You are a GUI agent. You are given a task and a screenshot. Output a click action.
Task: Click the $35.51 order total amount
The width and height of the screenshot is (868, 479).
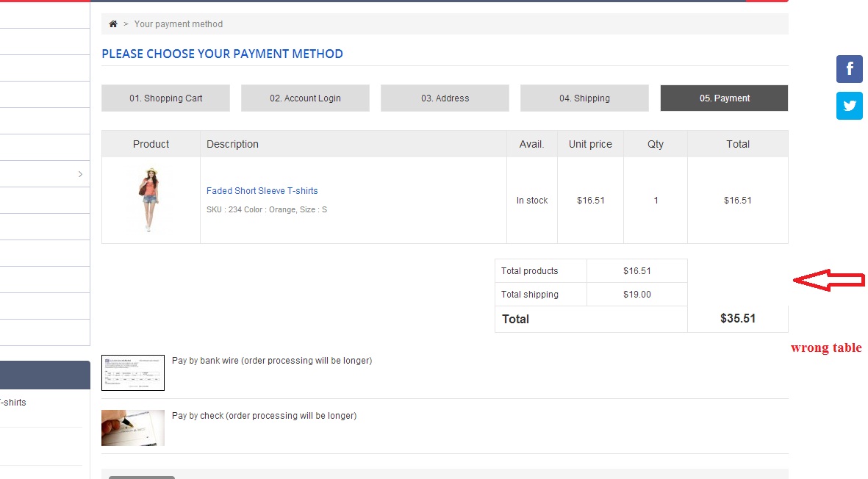coord(738,319)
